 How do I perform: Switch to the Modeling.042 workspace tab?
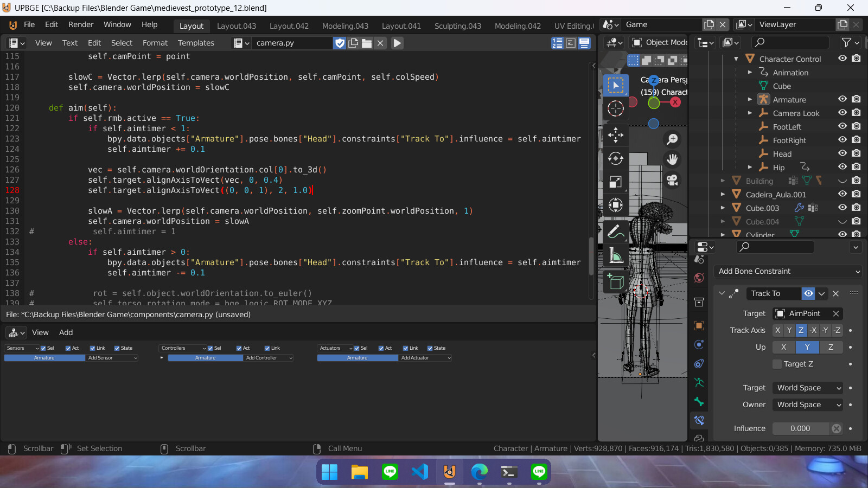(518, 25)
